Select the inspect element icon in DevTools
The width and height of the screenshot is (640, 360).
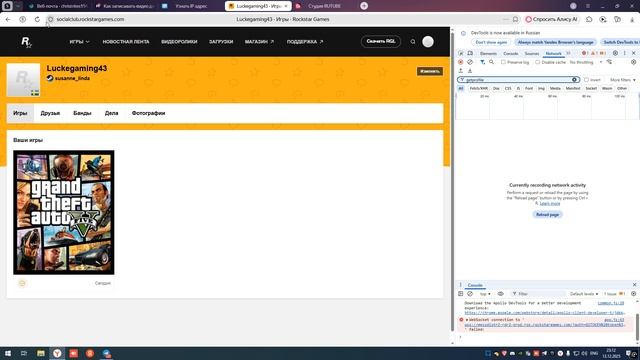[x=461, y=53]
